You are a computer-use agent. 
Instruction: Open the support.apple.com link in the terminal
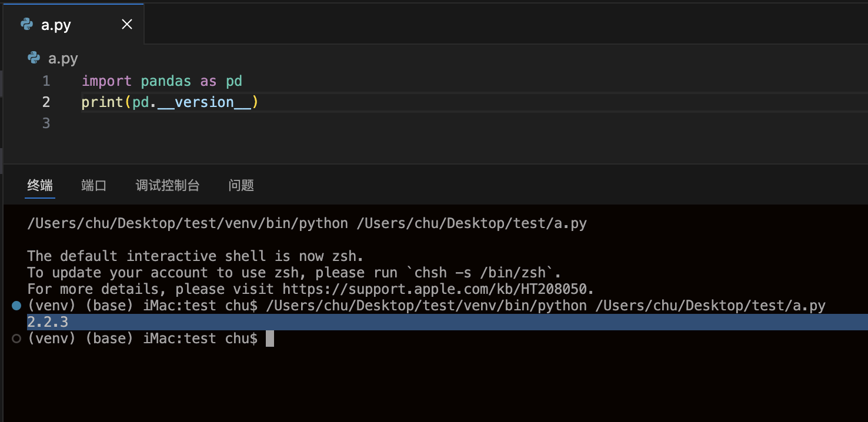(x=438, y=289)
